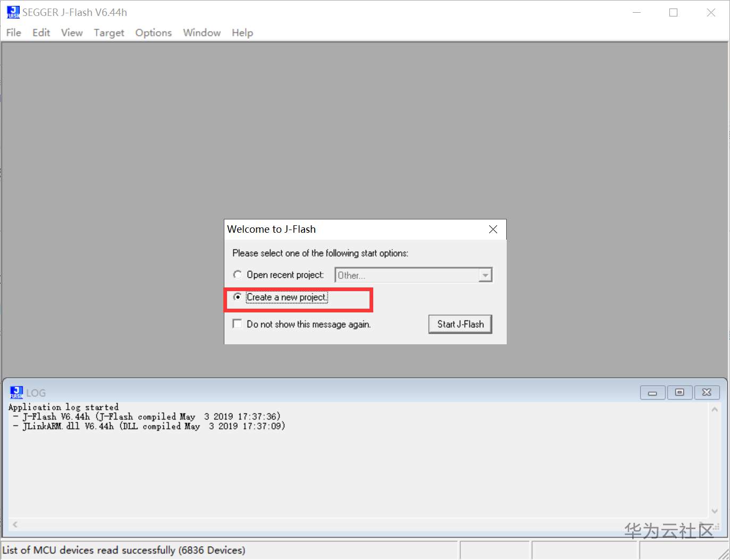Image resolution: width=730 pixels, height=560 pixels.
Task: Click the 'Application log started' log line
Action: pos(63,408)
